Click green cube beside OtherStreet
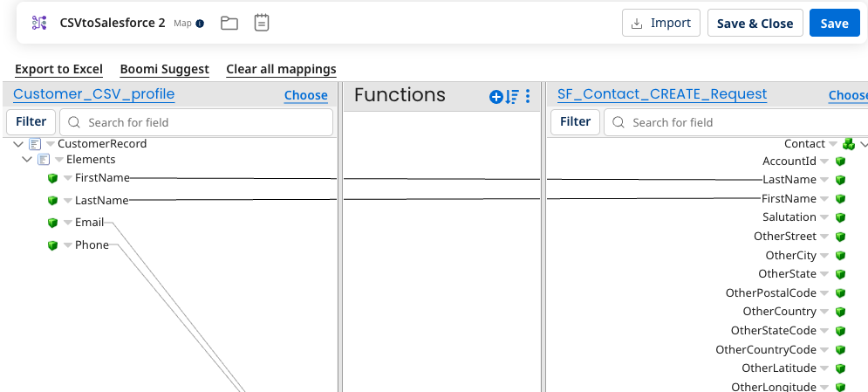This screenshot has width=868, height=392. click(840, 237)
